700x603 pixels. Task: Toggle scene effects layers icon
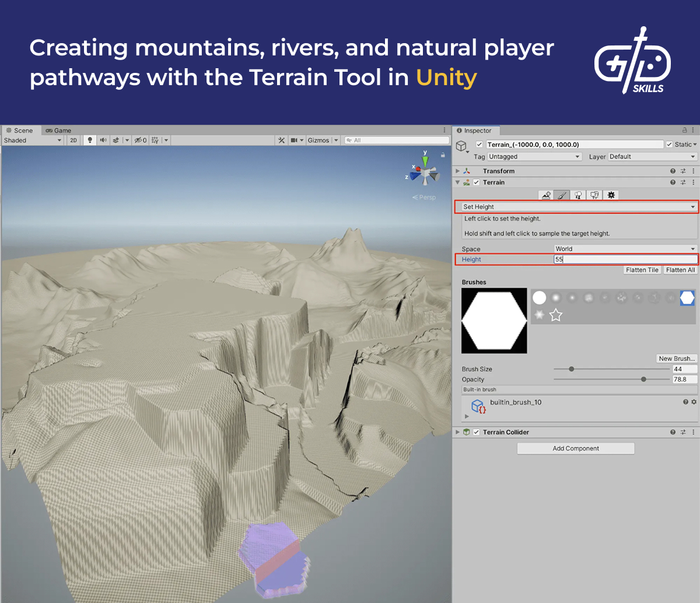pos(116,140)
